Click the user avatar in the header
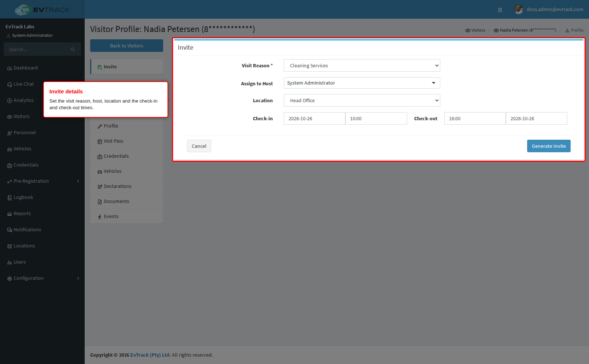Screen dimensions: 589x364 (x=518, y=10)
